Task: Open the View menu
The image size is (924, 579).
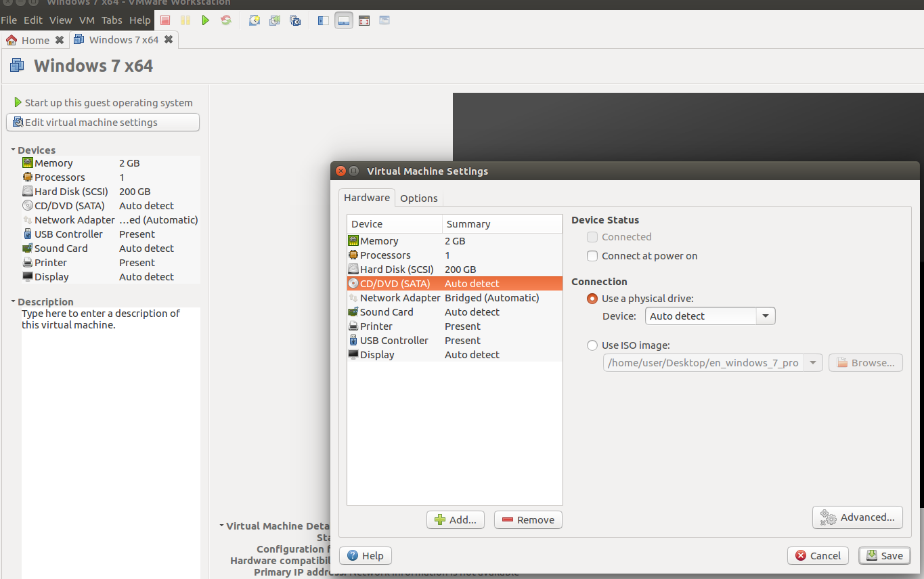Action: (61, 20)
